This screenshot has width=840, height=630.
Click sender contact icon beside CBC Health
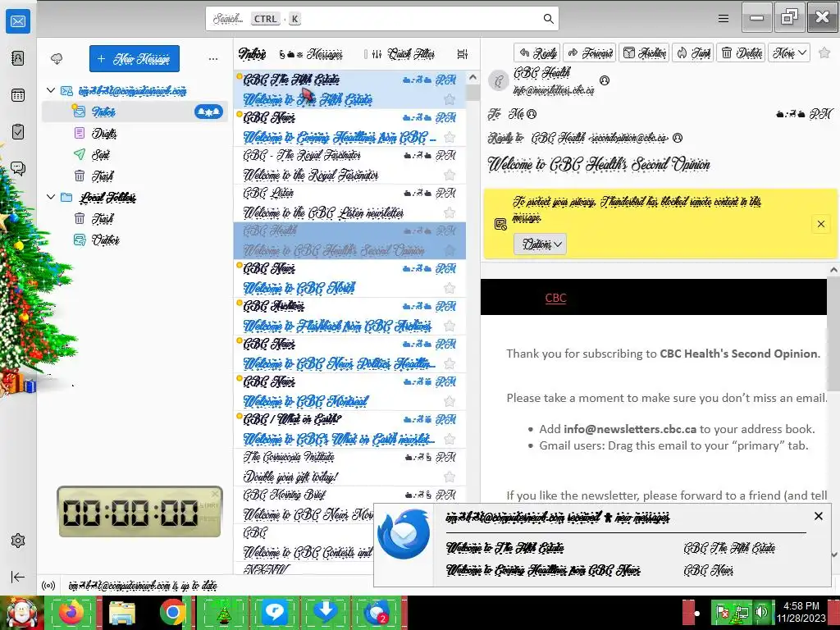(x=605, y=80)
